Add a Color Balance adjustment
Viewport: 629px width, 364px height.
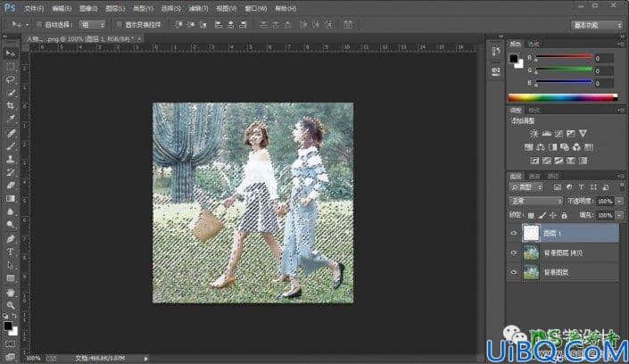click(x=541, y=147)
